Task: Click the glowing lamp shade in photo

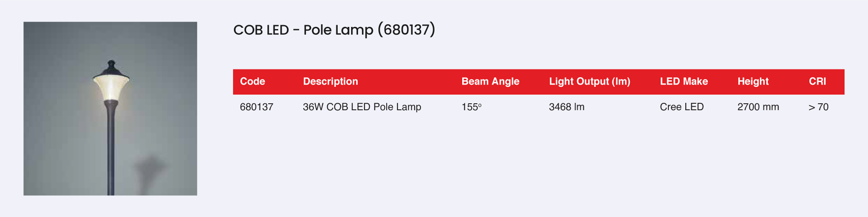Action: [x=111, y=88]
